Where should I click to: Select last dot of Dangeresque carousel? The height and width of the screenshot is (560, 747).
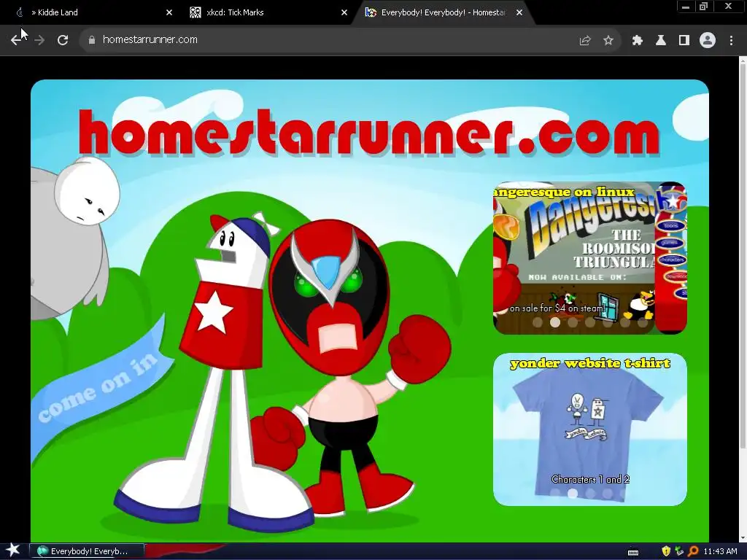642,322
